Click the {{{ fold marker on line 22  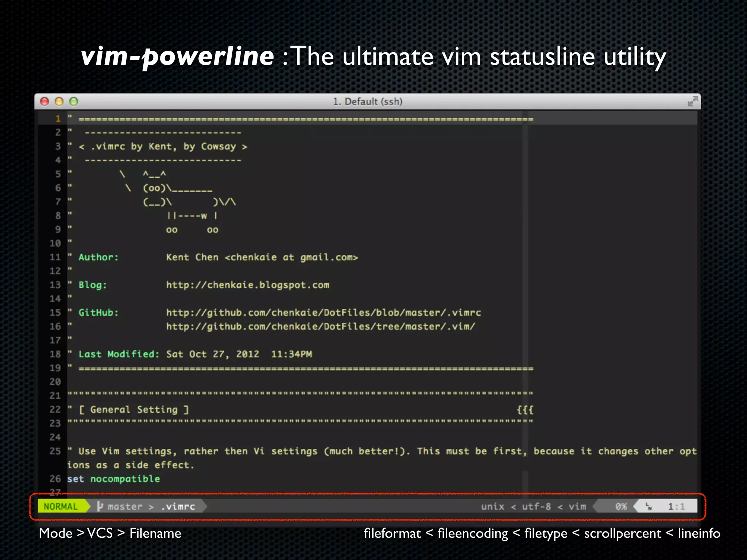[525, 410]
